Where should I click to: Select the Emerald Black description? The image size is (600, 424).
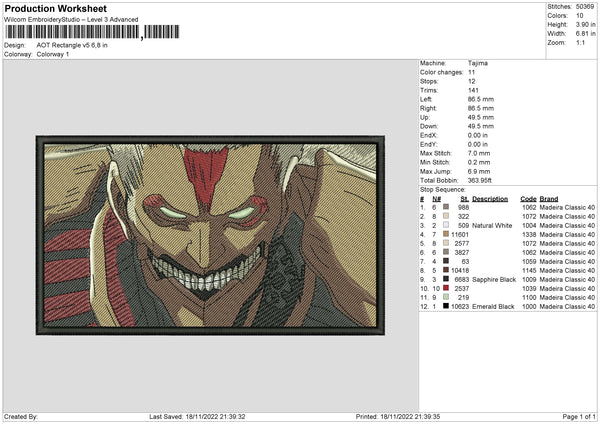pos(493,307)
